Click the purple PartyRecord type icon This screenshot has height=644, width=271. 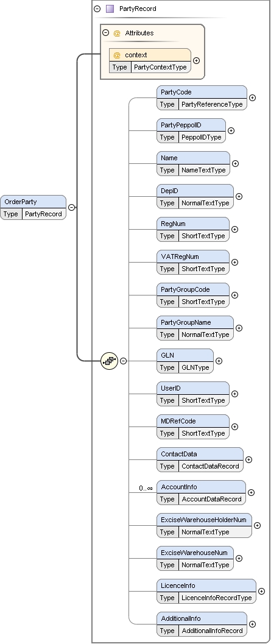coord(110,9)
